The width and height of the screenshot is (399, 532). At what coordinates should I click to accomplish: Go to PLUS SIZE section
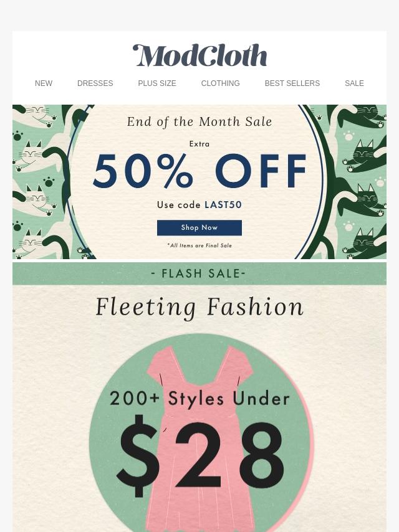click(x=157, y=83)
